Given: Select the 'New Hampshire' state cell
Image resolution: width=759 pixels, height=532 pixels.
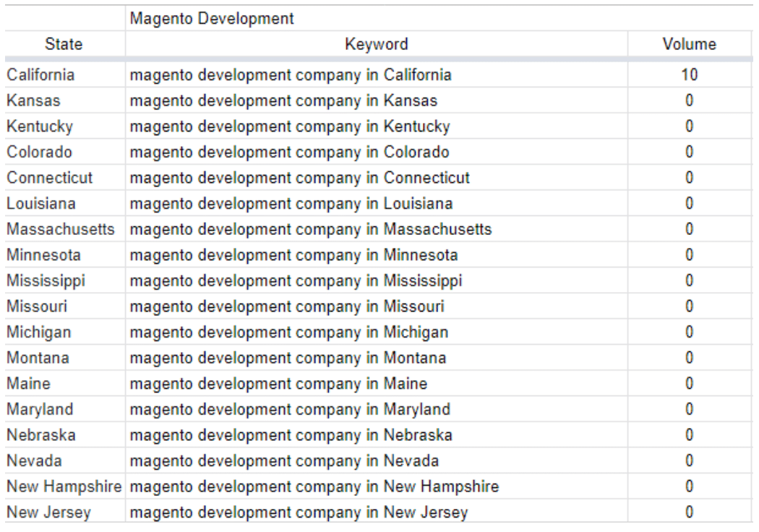Looking at the screenshot, I should point(64,486).
